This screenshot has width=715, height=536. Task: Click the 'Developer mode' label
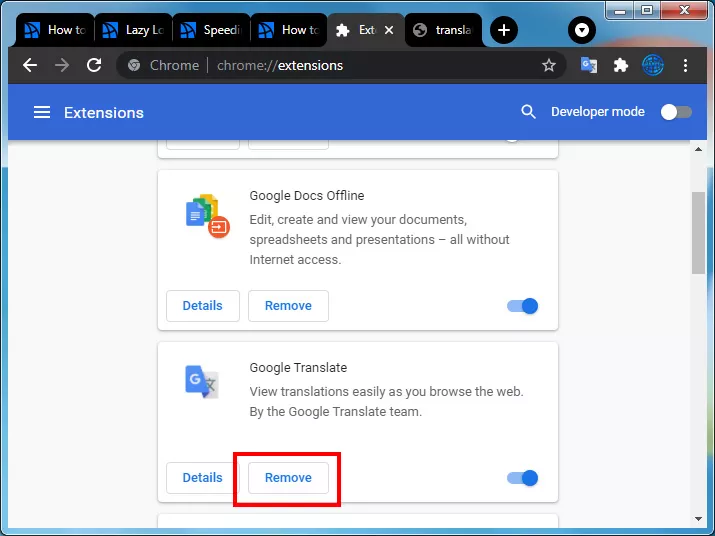coord(598,112)
